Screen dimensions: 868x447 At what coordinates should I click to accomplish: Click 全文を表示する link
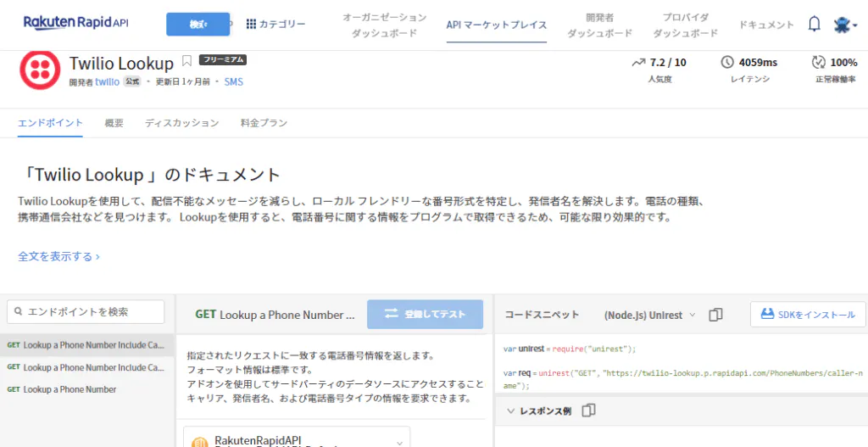[x=58, y=256]
